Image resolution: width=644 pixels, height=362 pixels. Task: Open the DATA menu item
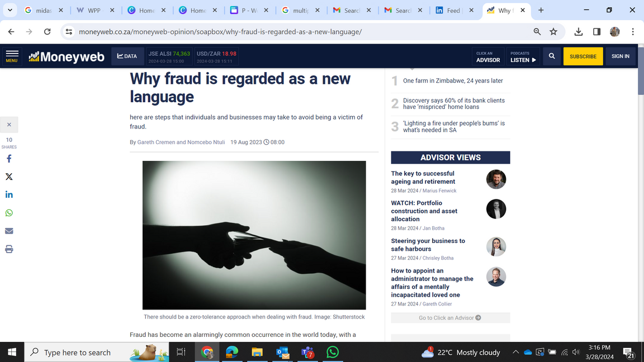[127, 56]
